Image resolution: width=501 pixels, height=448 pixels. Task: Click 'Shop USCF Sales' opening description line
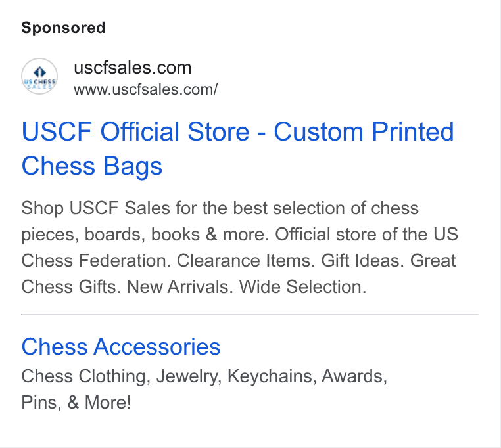pos(95,208)
